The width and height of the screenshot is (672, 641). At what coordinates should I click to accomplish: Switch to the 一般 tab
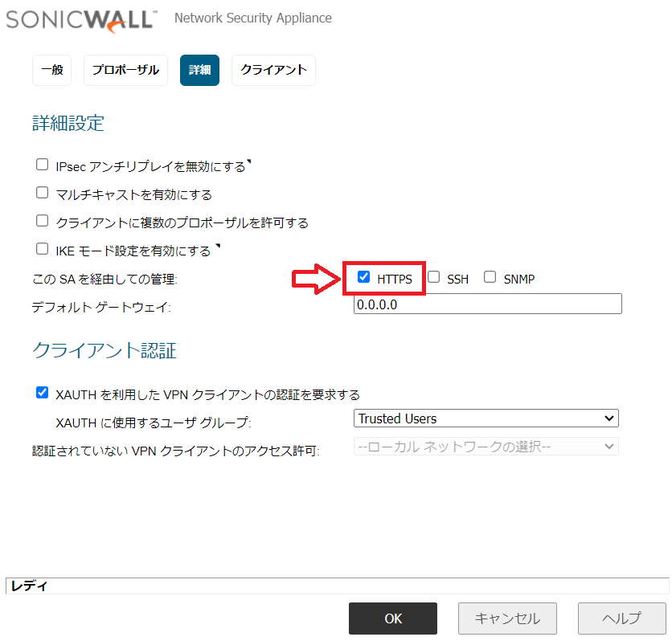pyautogui.click(x=52, y=70)
